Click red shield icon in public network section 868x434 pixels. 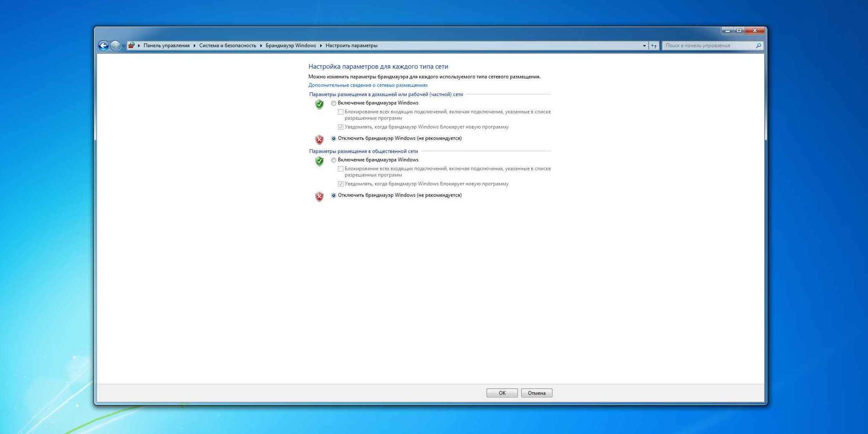point(319,196)
